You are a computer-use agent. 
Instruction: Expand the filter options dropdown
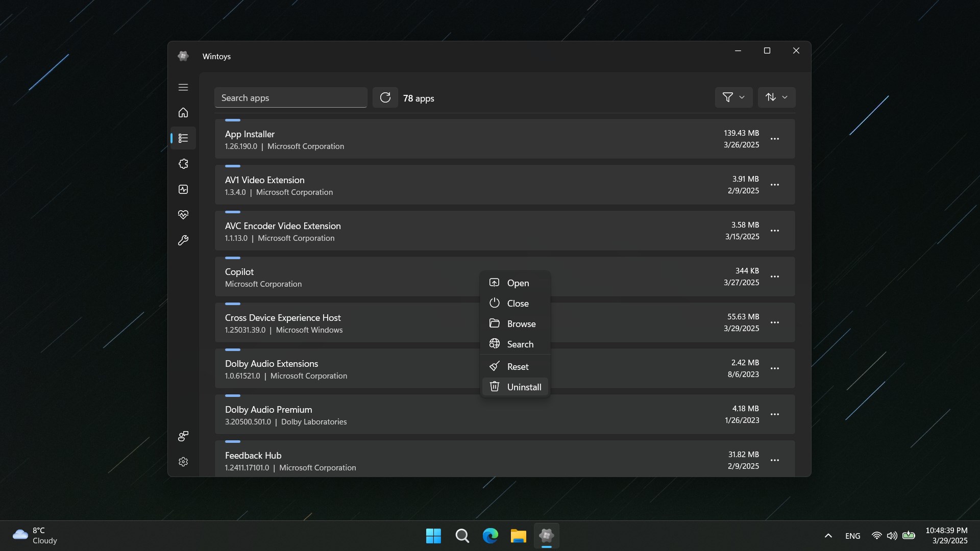[733, 97]
